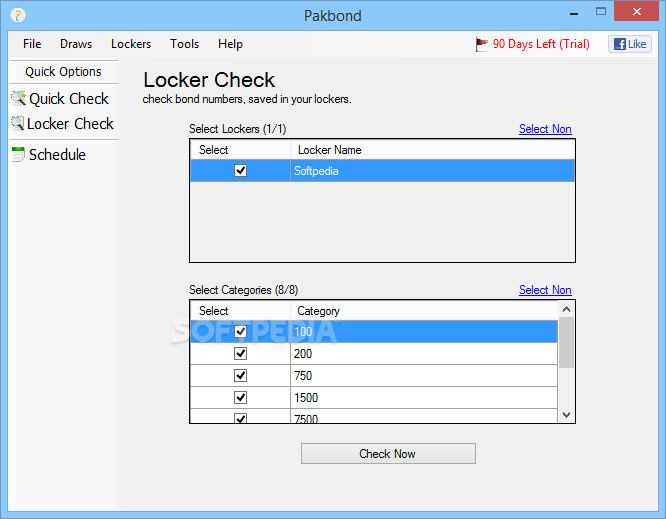Viewport: 666px width, 519px height.
Task: Open the Lockers menu
Action: [x=131, y=44]
